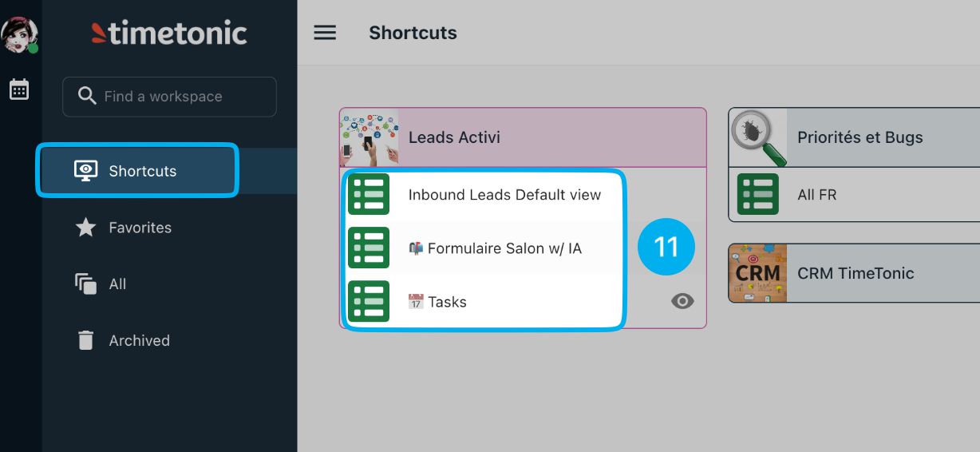Toggle the eye icon in Leads card
980x452 pixels.
(x=682, y=301)
